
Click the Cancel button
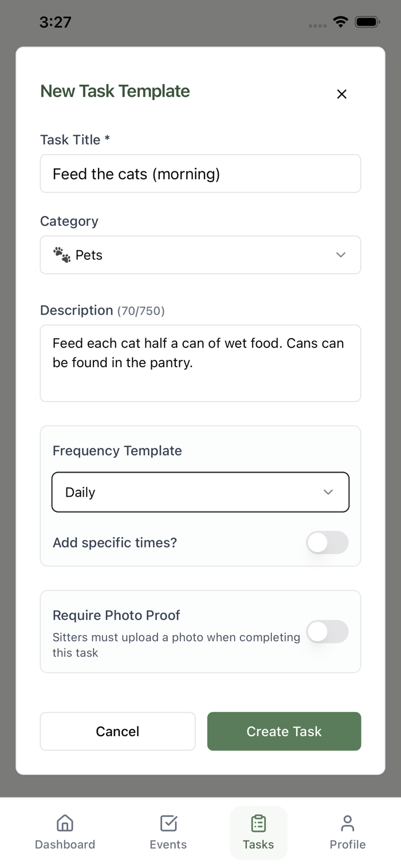coord(117,731)
